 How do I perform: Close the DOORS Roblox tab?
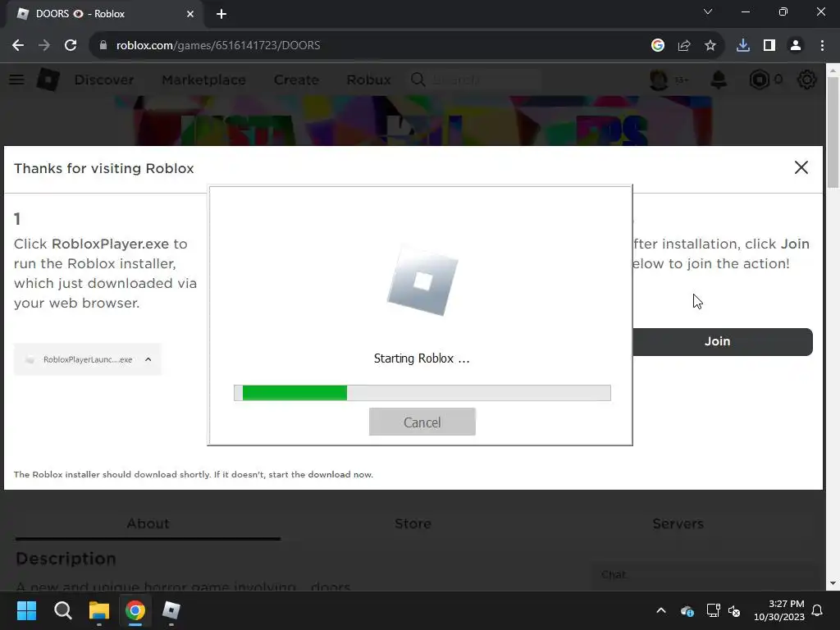click(x=190, y=14)
